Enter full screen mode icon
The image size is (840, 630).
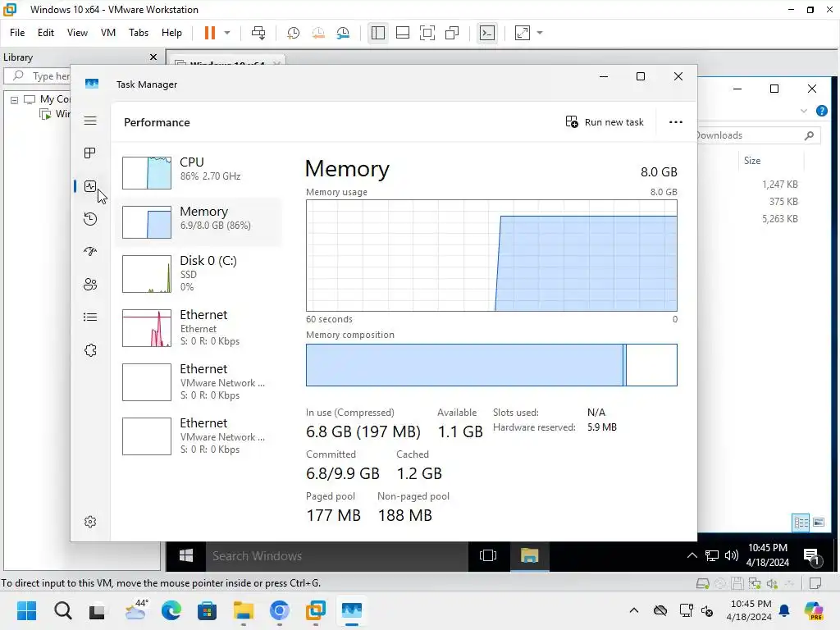tap(427, 33)
